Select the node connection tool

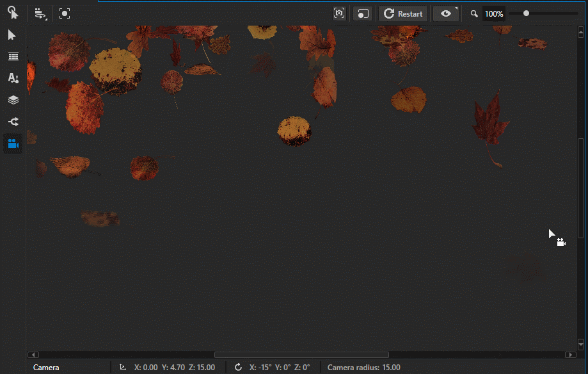[x=13, y=122]
